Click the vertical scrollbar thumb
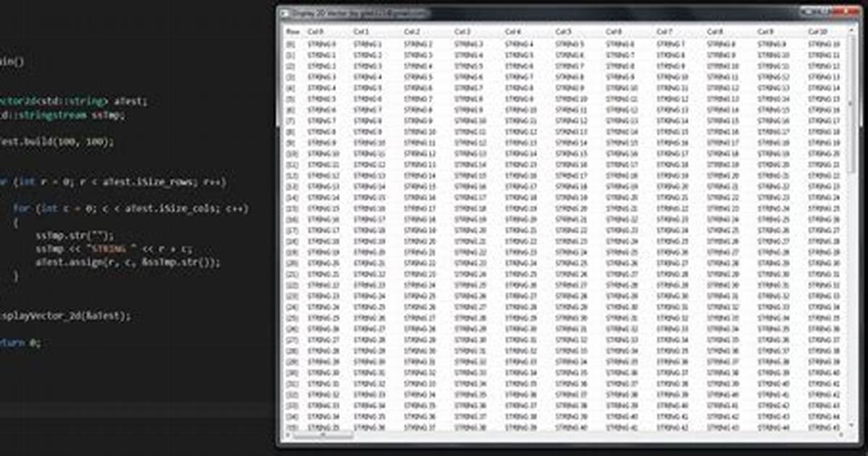 coord(851,103)
